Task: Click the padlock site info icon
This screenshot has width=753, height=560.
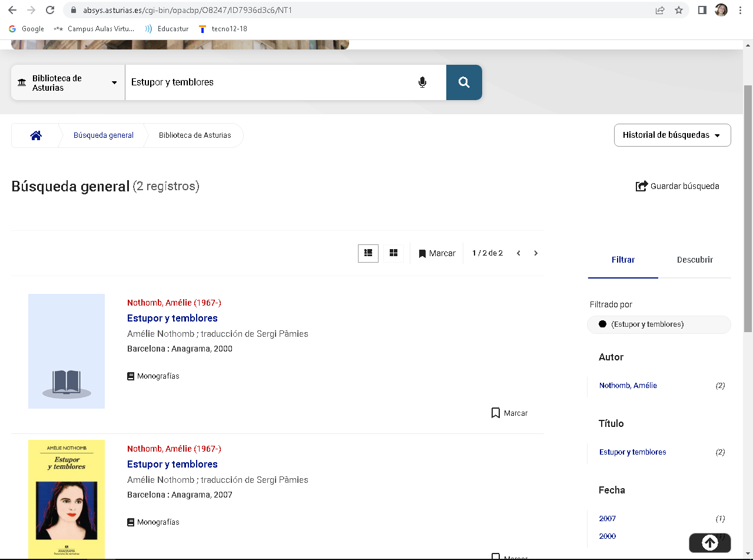Action: [x=74, y=10]
